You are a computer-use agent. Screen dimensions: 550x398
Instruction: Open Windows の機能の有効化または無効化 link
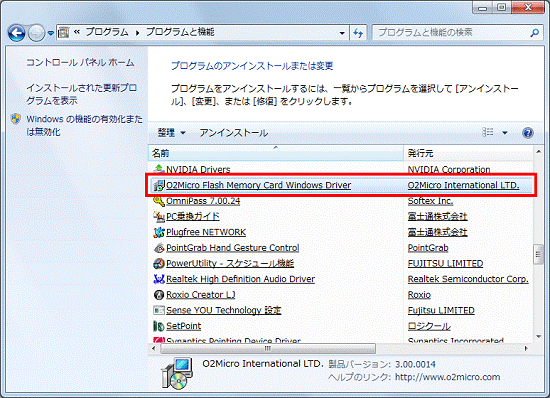[85, 125]
